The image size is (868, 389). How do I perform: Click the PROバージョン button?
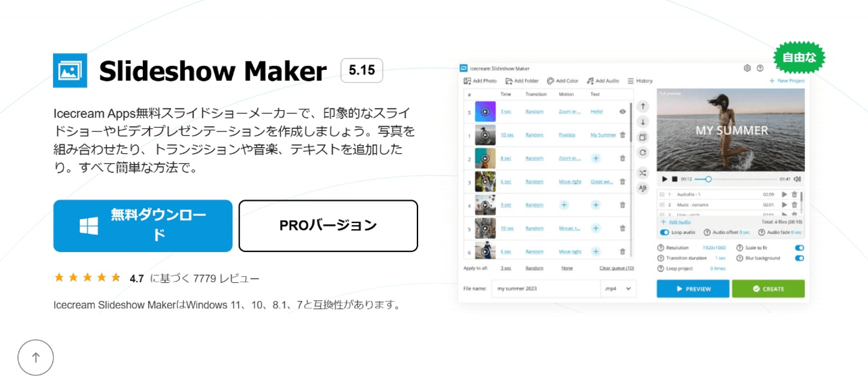tap(328, 226)
